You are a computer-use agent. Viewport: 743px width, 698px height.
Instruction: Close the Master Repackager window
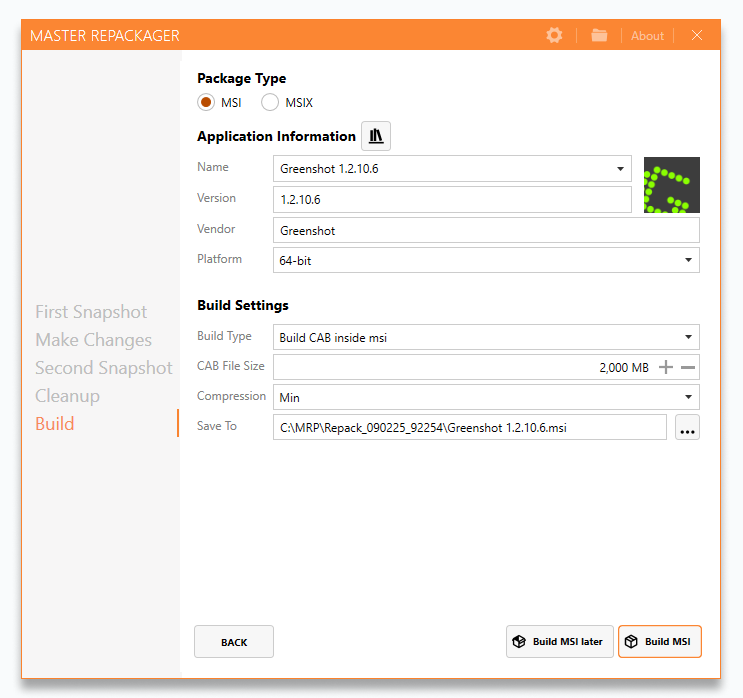tap(697, 35)
